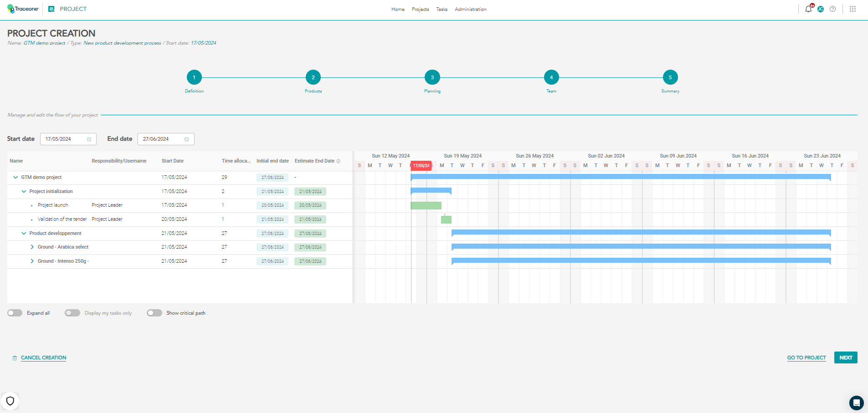This screenshot has height=413, width=868.
Task: Collapse the Project initialization row
Action: (x=24, y=191)
